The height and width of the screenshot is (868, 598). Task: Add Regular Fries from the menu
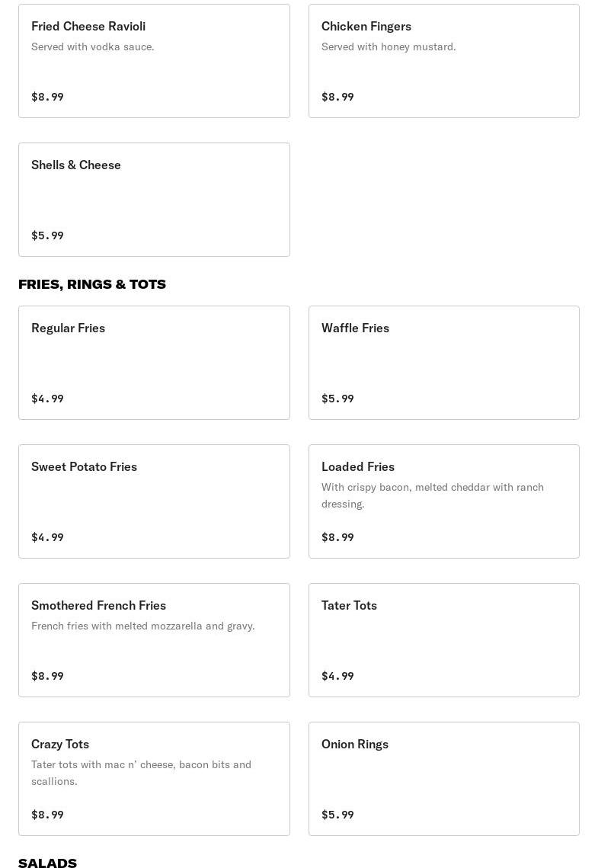(154, 363)
